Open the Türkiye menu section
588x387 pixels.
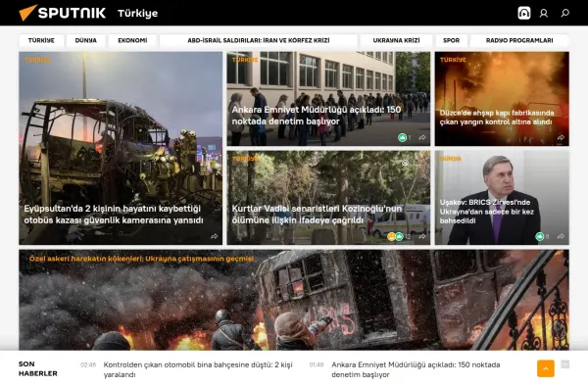pos(41,40)
